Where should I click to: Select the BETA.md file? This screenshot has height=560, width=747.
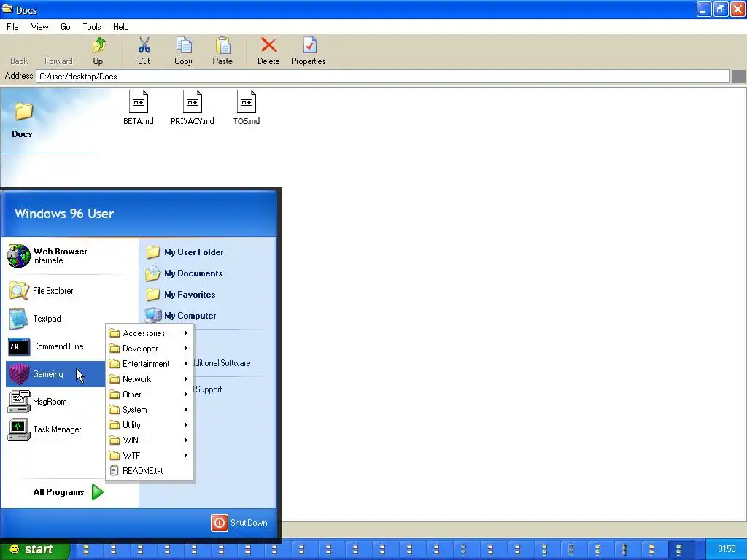[x=138, y=108]
